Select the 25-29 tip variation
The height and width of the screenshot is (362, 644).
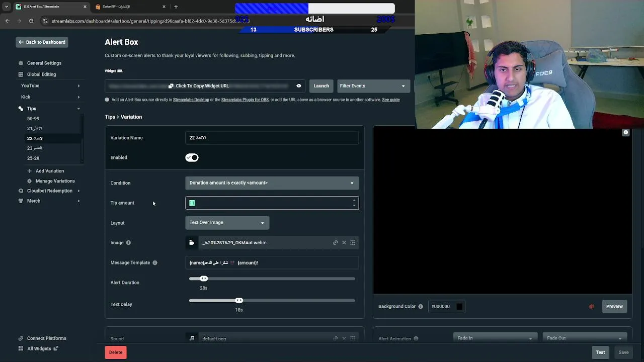(33, 158)
